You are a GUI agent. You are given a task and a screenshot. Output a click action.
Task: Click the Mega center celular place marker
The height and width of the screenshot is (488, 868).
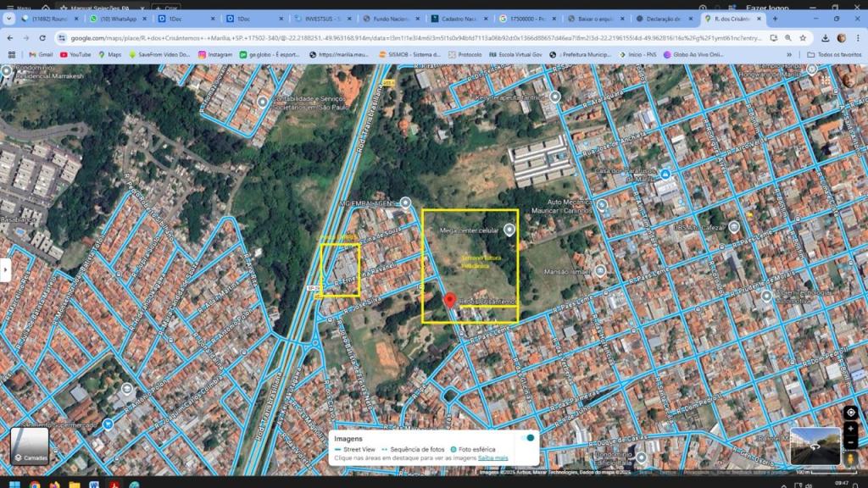click(509, 230)
